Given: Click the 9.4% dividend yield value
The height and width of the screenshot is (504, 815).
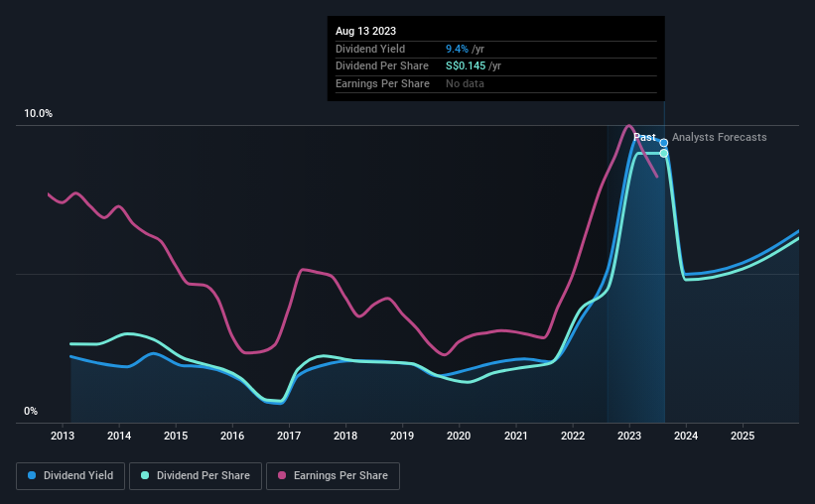Looking at the screenshot, I should [457, 49].
